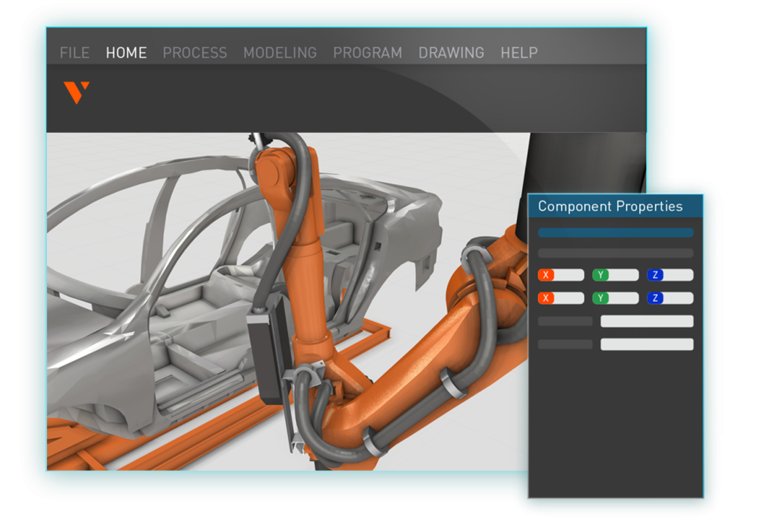The image size is (764, 532).
Task: Go to the PROGRAM tab
Action: [x=367, y=53]
